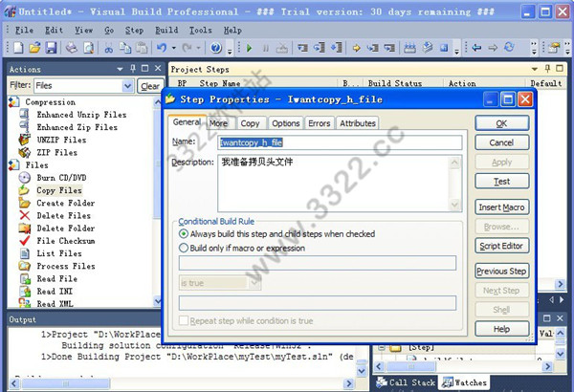Click the Copy toolbar icon
Screen dimensions: 574x392
coord(125,48)
